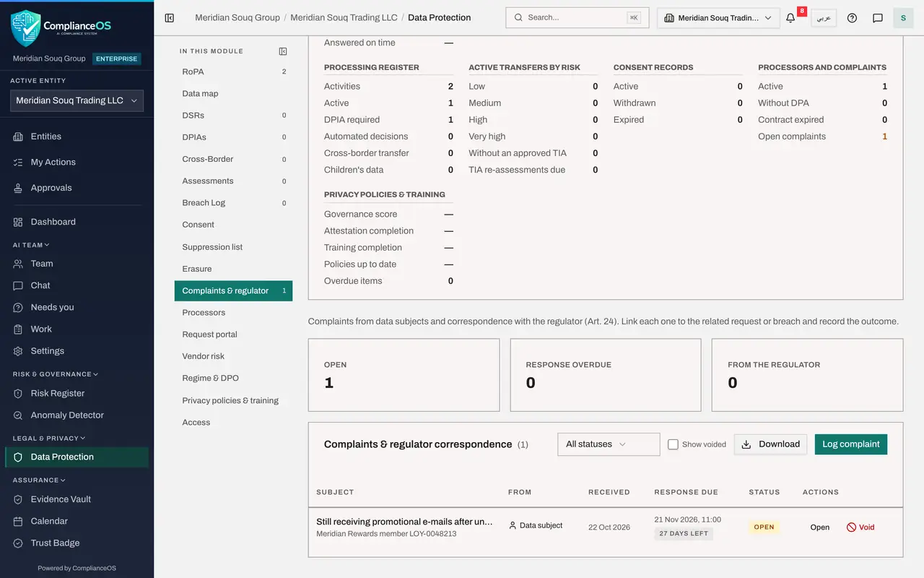
Task: Collapse the AI Team section
Action: pos(31,245)
